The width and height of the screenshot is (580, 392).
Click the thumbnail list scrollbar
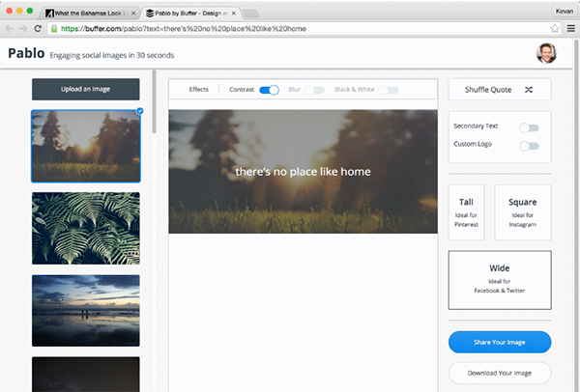(x=155, y=102)
